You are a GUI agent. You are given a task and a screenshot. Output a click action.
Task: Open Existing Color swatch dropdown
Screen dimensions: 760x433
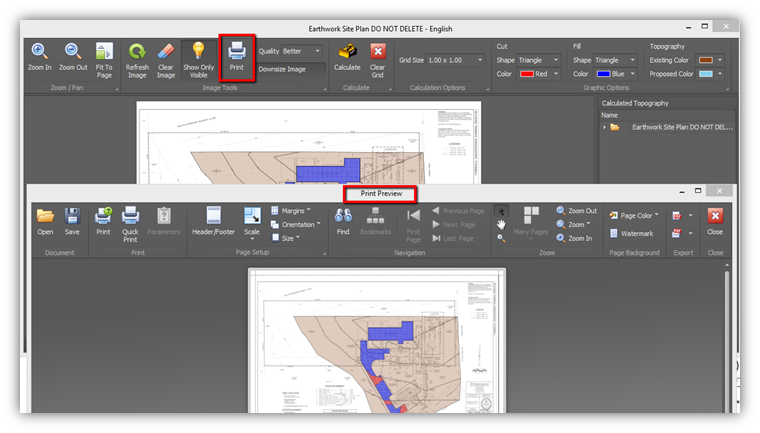coord(710,60)
